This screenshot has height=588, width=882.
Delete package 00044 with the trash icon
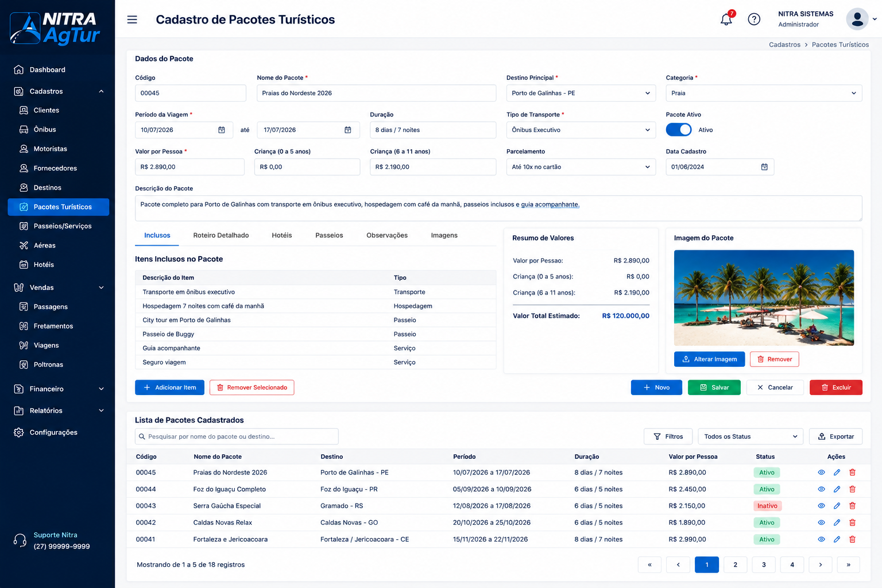[x=852, y=489]
